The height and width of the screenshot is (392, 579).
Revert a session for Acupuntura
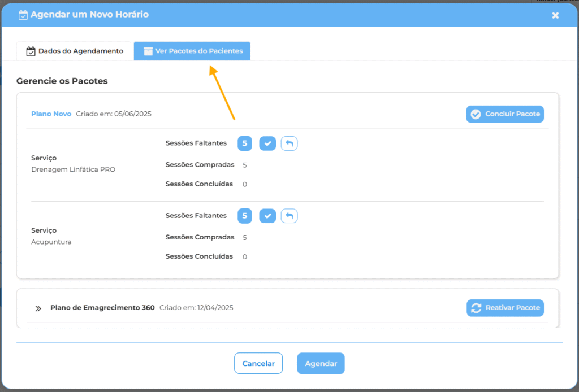(289, 216)
